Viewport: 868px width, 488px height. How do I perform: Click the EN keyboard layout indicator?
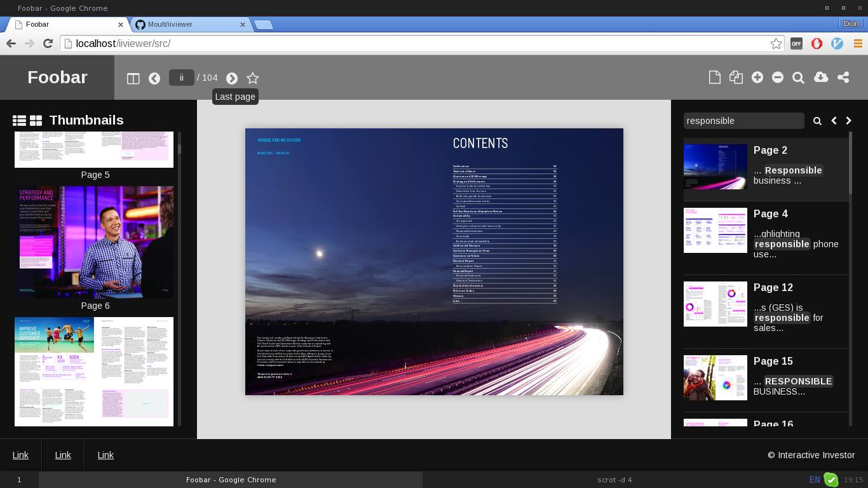pyautogui.click(x=815, y=480)
